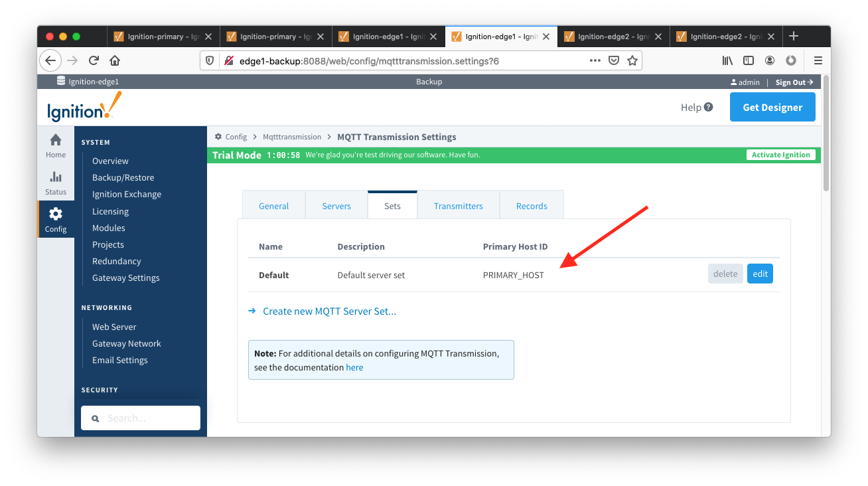Click the insecure connection lock icon
Screen dimensions: 868x486
point(228,60)
